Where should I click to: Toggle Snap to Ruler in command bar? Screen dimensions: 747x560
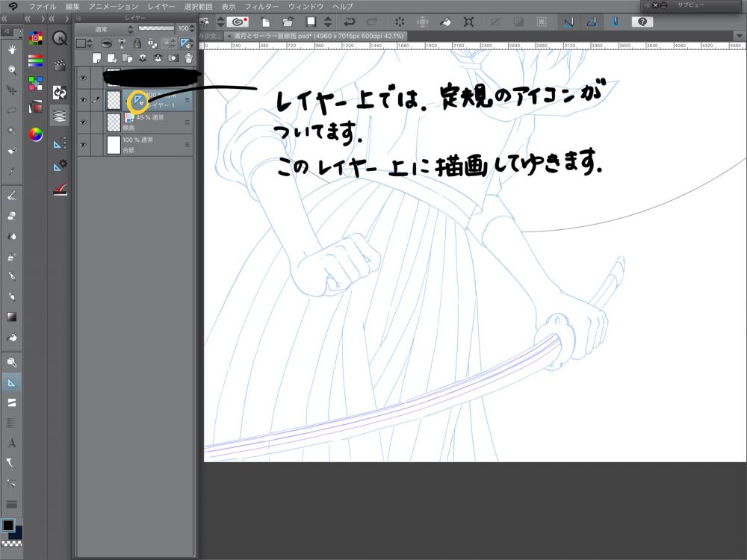568,22
